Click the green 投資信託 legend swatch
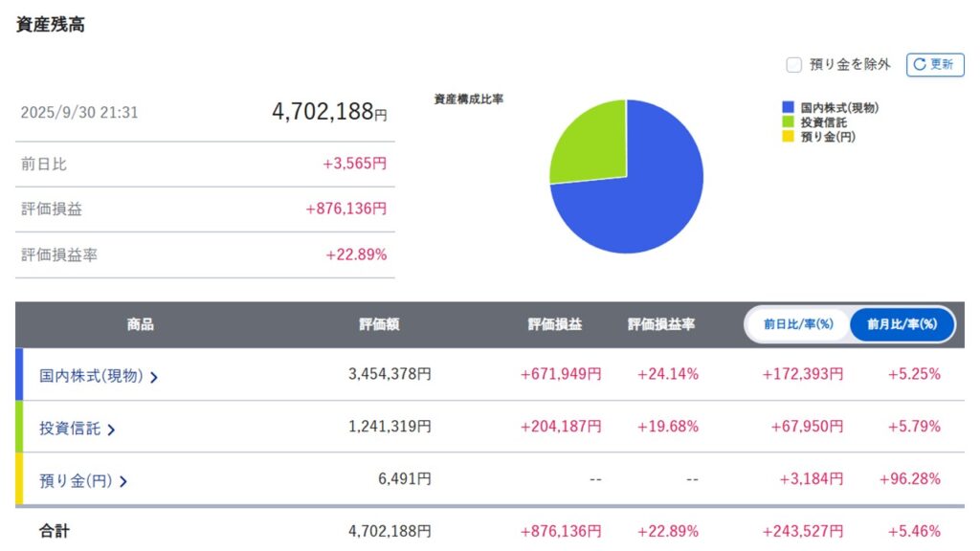 [788, 122]
